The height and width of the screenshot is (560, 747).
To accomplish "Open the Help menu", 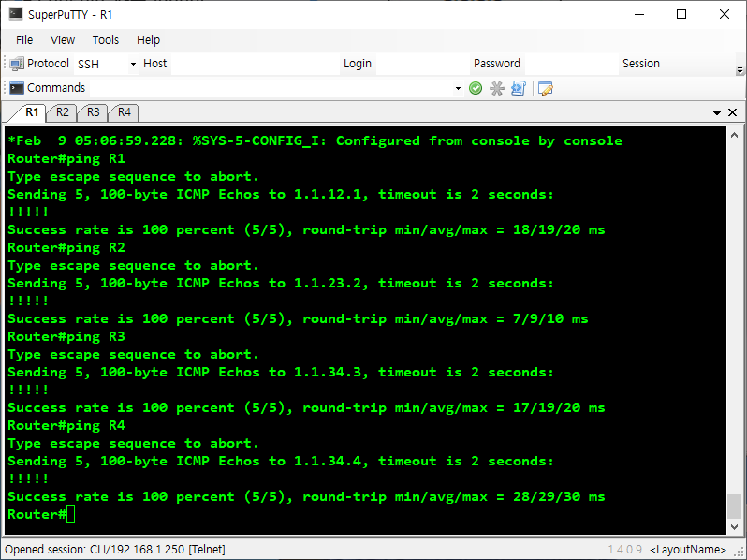I will point(148,40).
